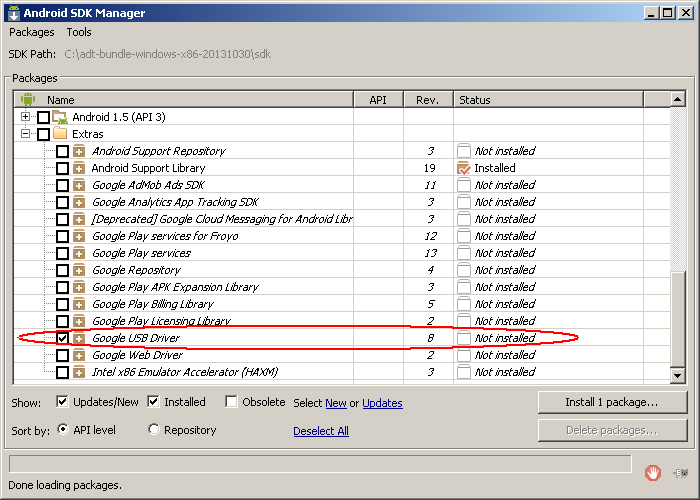The image size is (700, 500).
Task: Tick the Android Support Library checkbox
Action: 62,168
